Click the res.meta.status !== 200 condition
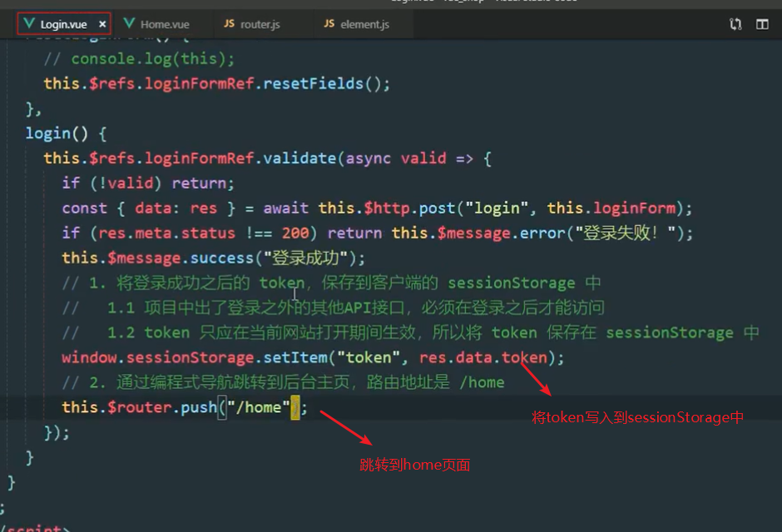The height and width of the screenshot is (532, 782). pos(204,233)
